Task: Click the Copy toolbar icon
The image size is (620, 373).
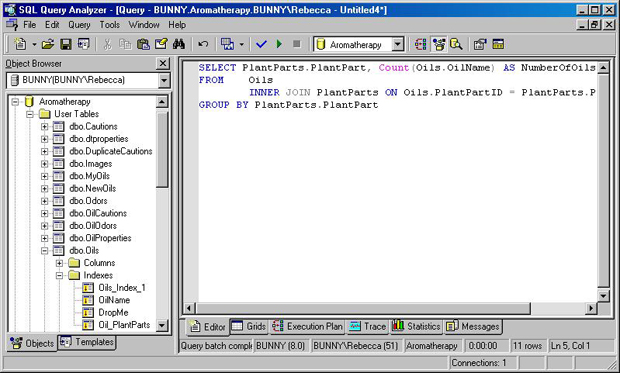Action: point(125,44)
